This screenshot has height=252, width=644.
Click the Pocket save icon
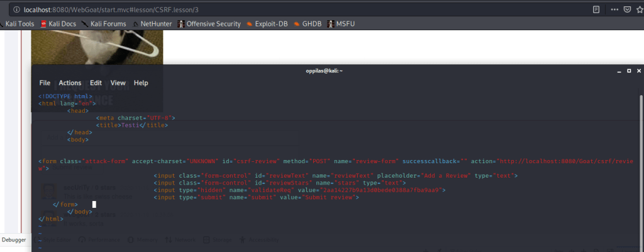click(626, 9)
